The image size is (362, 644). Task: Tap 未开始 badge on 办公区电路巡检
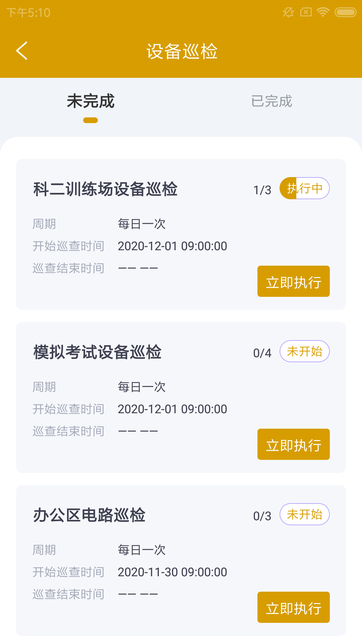(304, 514)
